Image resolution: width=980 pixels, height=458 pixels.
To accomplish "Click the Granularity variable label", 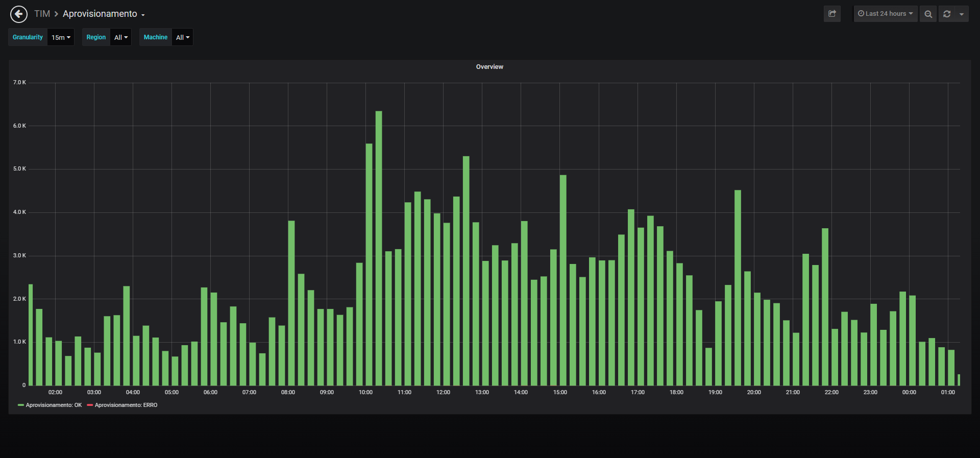I will point(28,37).
